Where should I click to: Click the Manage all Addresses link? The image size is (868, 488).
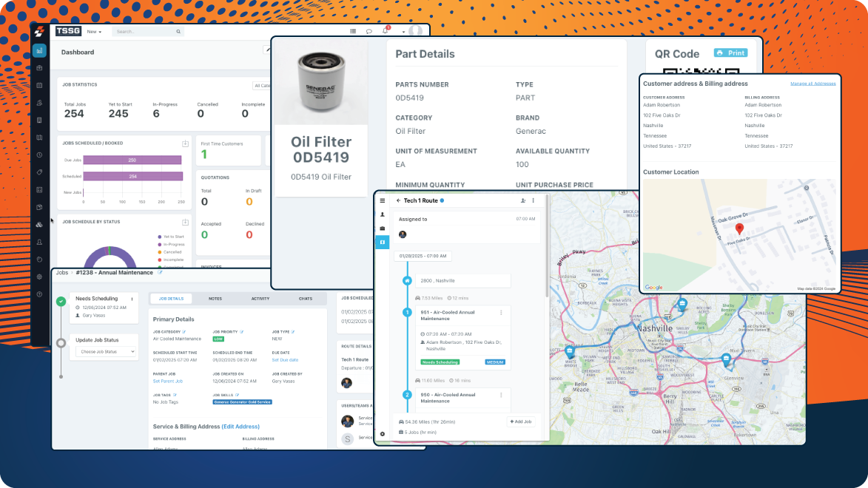click(x=813, y=84)
